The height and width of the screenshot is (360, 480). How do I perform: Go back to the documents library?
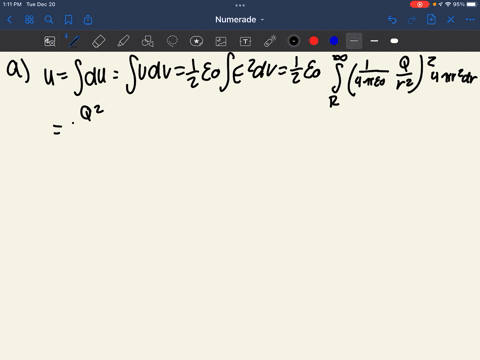[x=9, y=20]
